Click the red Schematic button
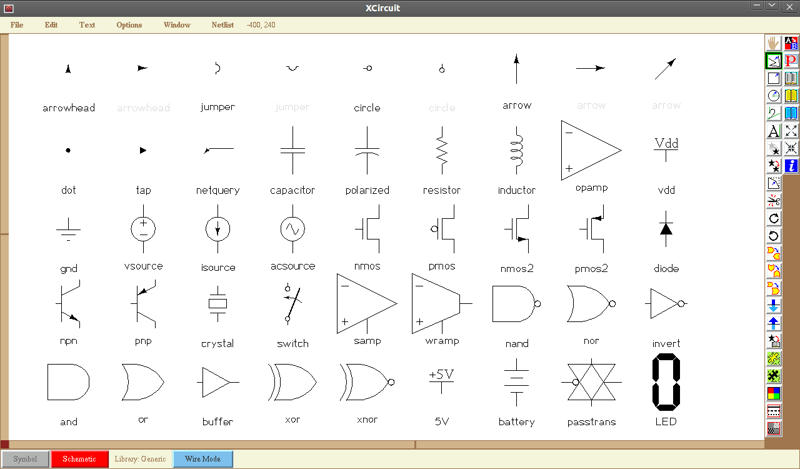800x469 pixels. (x=80, y=459)
